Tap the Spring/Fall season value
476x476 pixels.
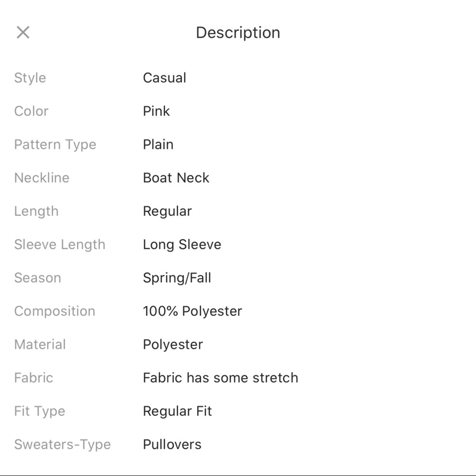click(x=177, y=278)
